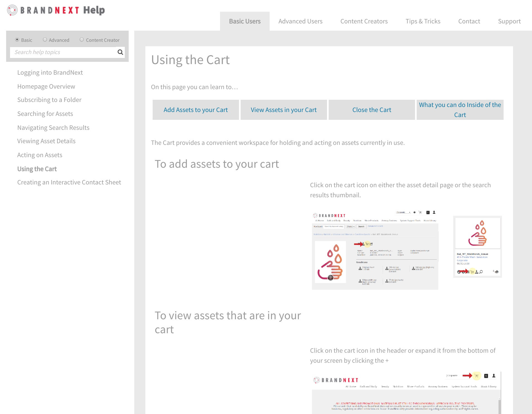Open Creating an Interactive Contact Sheet topic
Image resolution: width=532 pixels, height=414 pixels.
click(x=69, y=182)
